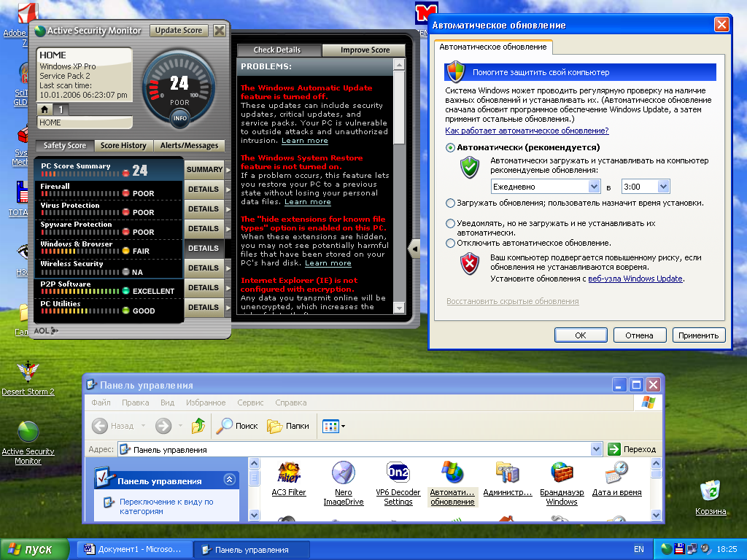Click the forward arrow in Панель управления toolbar

163,426
